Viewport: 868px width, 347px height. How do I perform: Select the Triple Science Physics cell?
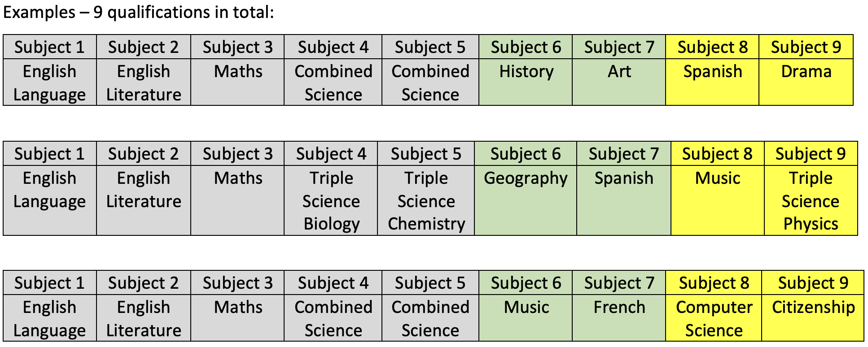point(811,201)
